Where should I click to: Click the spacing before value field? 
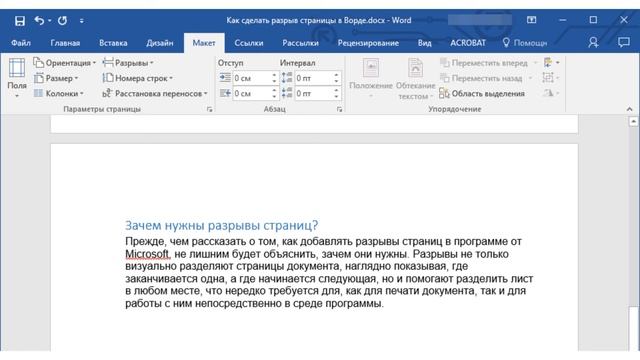(313, 78)
